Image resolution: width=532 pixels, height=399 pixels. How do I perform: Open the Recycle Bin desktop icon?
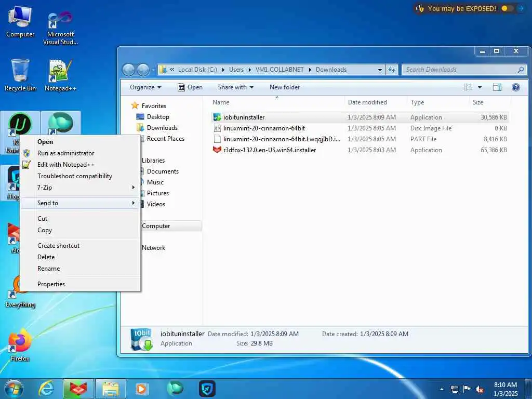(x=20, y=75)
